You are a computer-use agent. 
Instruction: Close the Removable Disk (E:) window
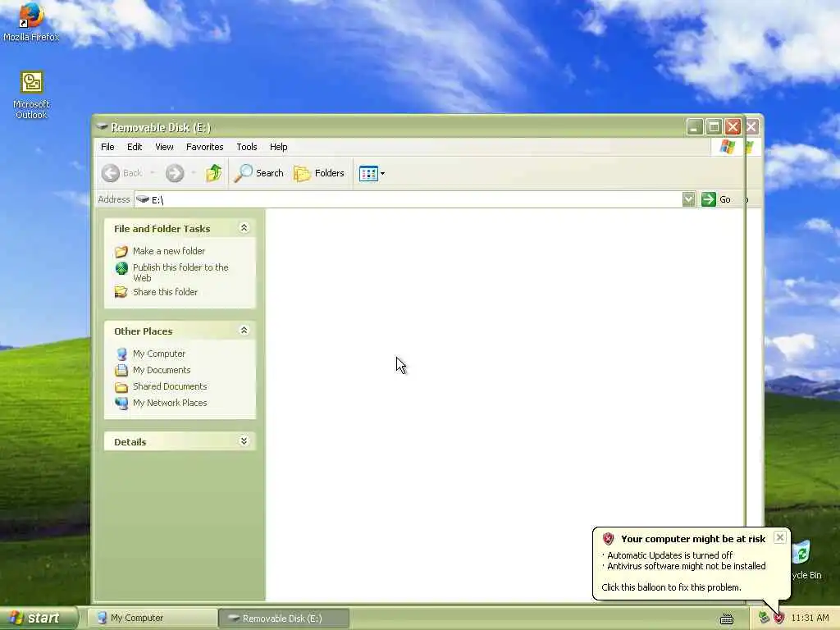733,127
